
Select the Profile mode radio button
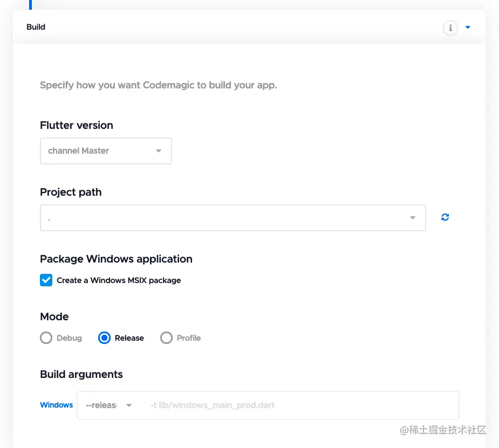(166, 337)
